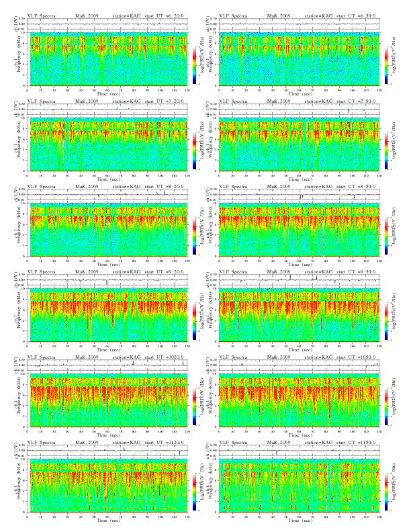This screenshot has height=532, width=411.
Task: Select the voltage trace of the 11:50:0 panel
Action: pos(299,451)
